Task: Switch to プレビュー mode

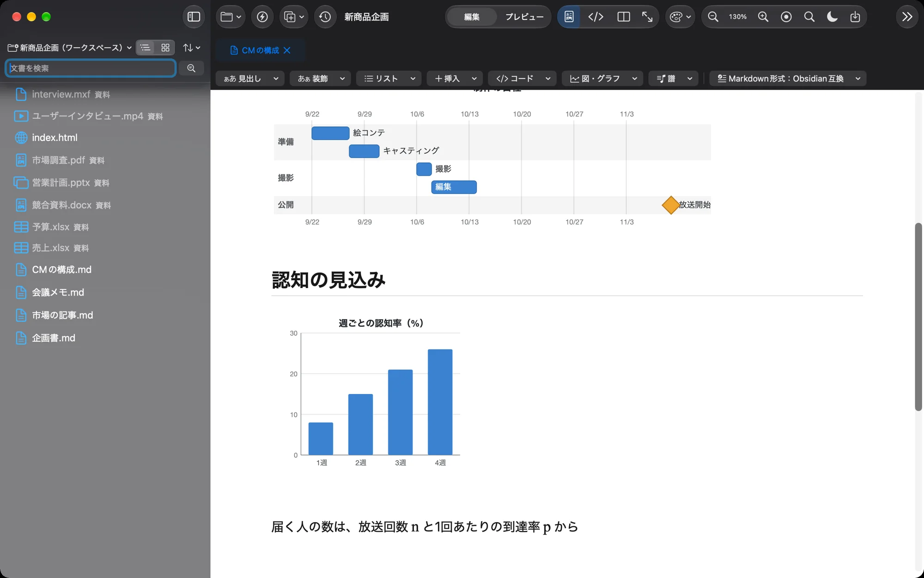Action: 524,17
